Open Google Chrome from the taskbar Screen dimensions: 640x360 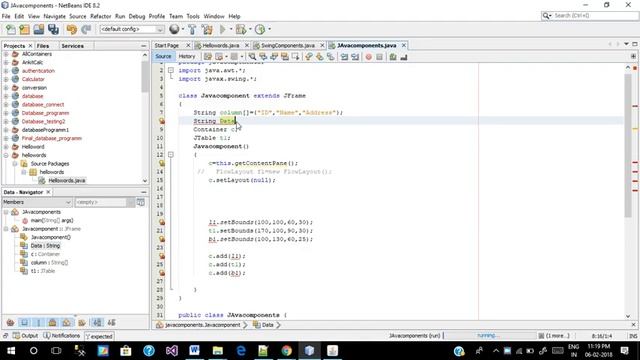pos(286,351)
